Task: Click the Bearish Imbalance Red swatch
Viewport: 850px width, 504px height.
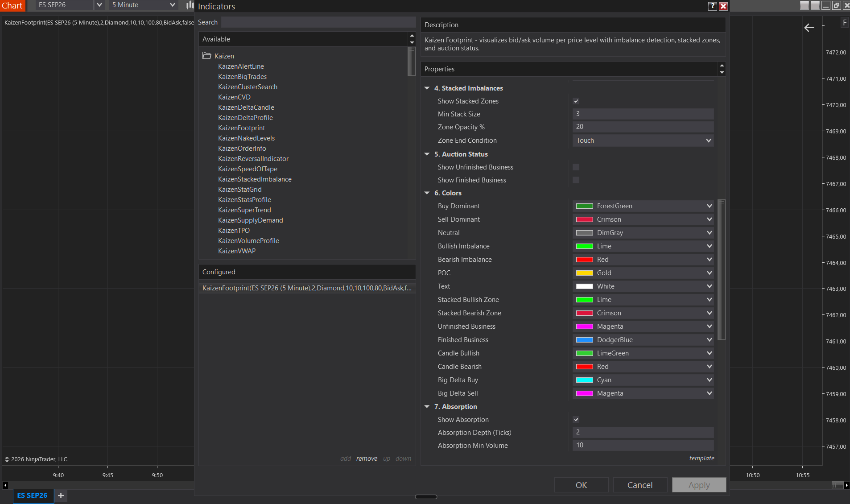Action: [x=584, y=260]
